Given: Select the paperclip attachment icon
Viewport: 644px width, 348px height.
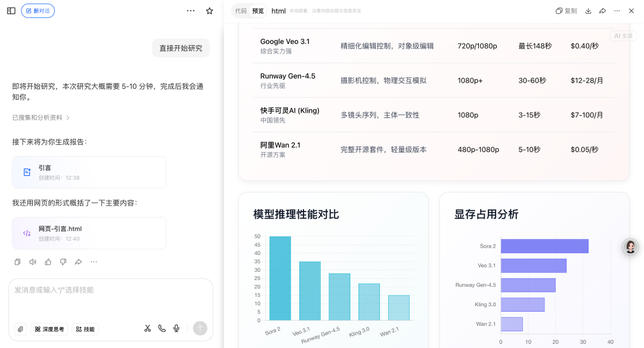Looking at the screenshot, I should pyautogui.click(x=20, y=329).
